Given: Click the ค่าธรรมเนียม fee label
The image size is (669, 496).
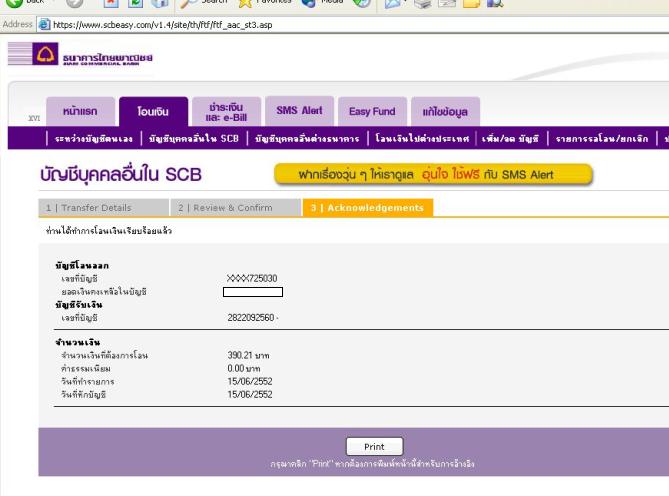Looking at the screenshot, I should pos(86,368).
